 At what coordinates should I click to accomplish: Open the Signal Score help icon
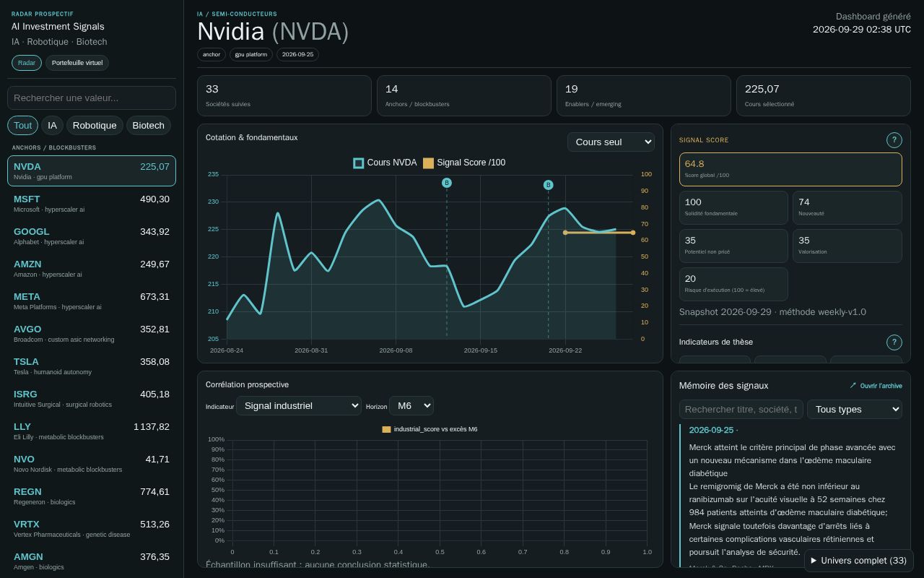click(x=894, y=140)
